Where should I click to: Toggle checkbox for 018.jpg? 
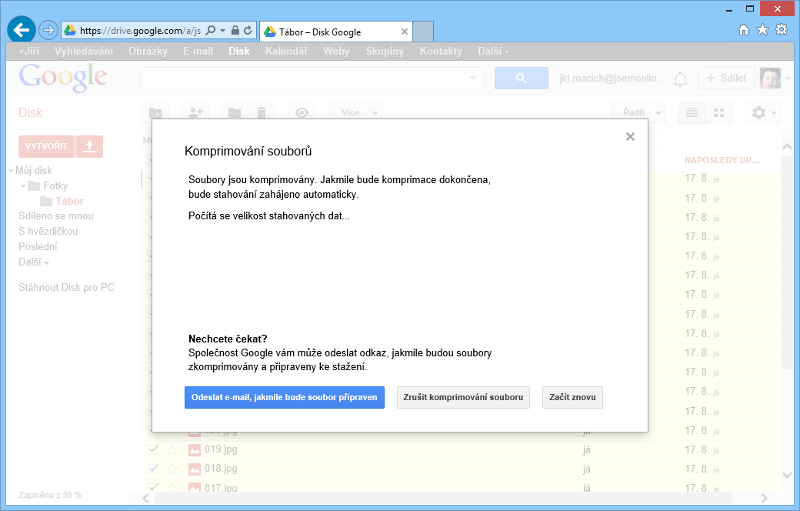click(x=153, y=468)
